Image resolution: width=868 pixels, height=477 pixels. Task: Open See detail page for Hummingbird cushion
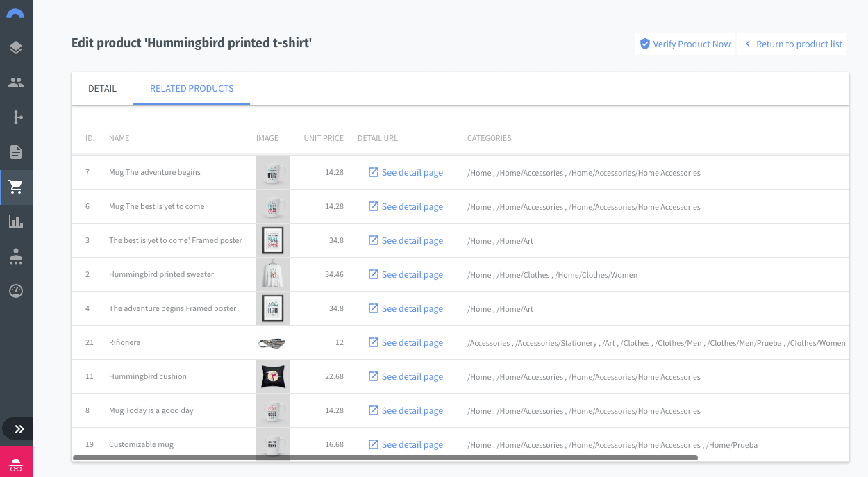click(406, 376)
